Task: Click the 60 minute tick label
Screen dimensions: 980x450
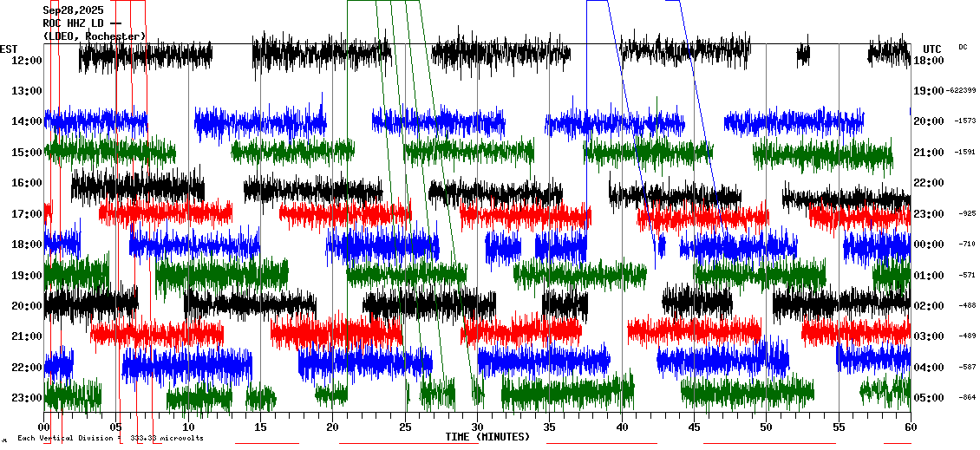Action: (910, 427)
